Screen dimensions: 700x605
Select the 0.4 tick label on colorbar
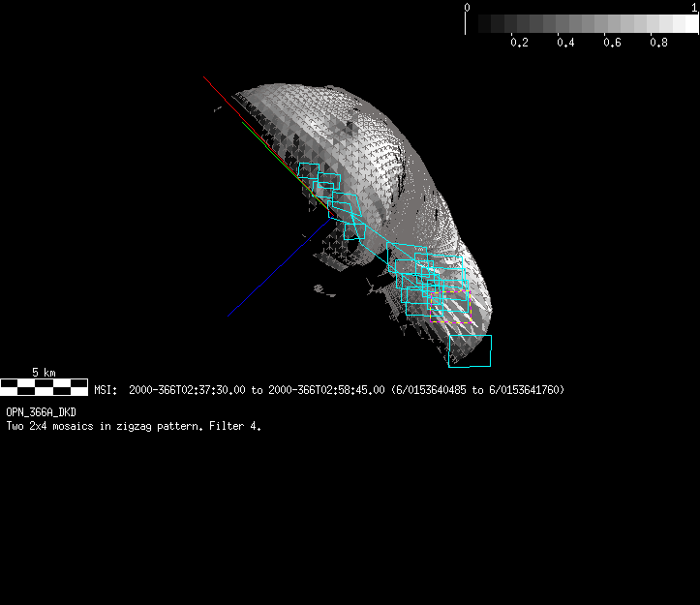[x=565, y=43]
